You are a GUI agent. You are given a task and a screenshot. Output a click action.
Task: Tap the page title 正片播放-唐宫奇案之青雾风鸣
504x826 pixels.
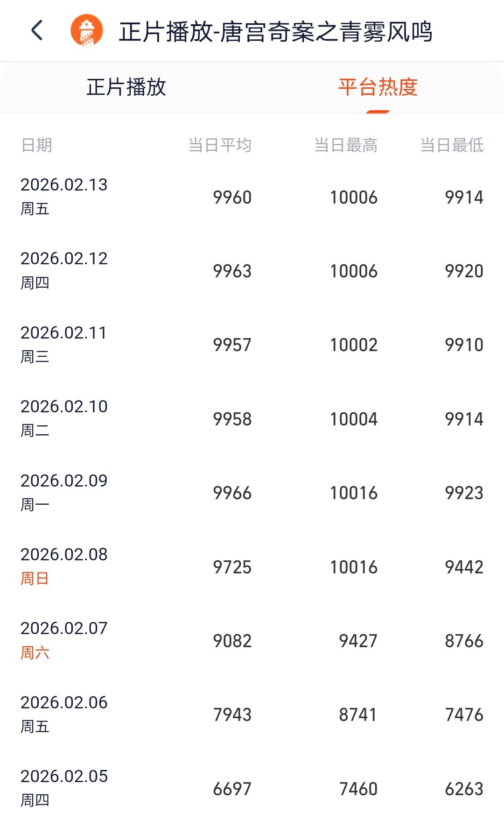coord(276,32)
